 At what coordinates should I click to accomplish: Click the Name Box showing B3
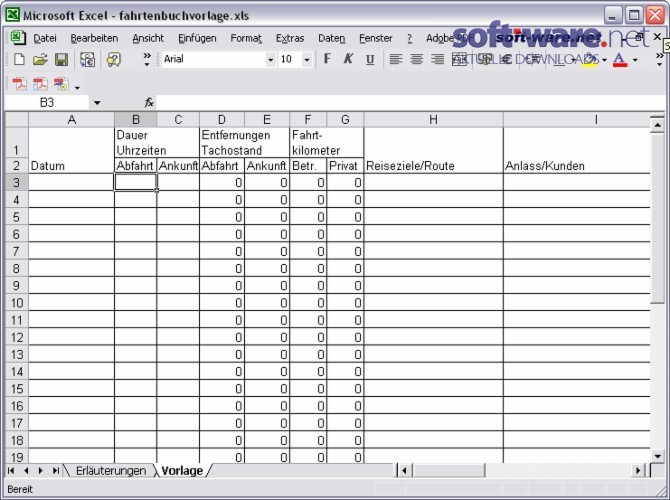click(x=47, y=103)
